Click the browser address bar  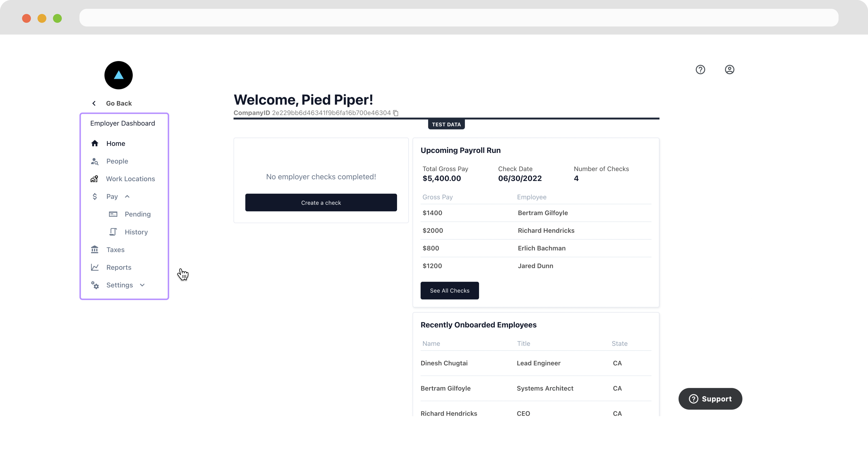[459, 18]
